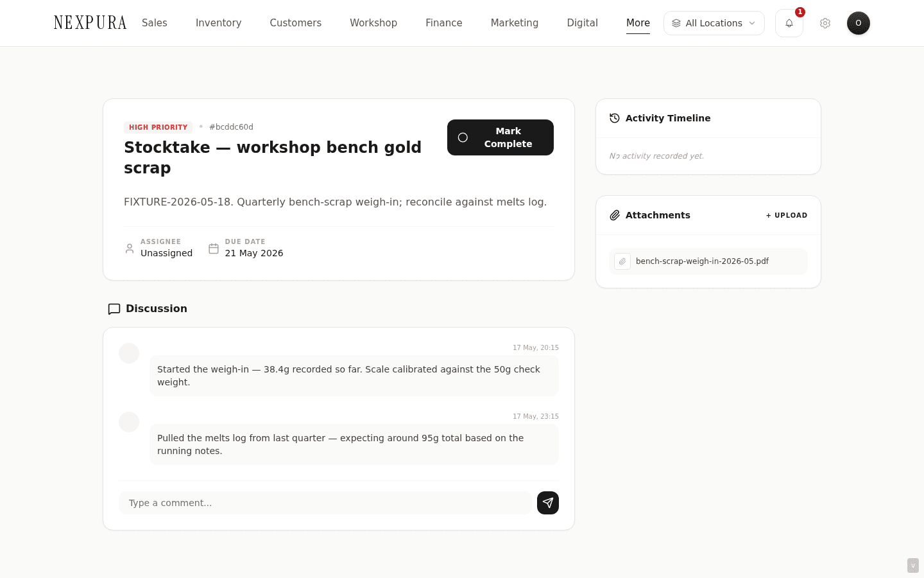Image resolution: width=924 pixels, height=578 pixels.
Task: Open the notifications bell
Action: point(789,23)
